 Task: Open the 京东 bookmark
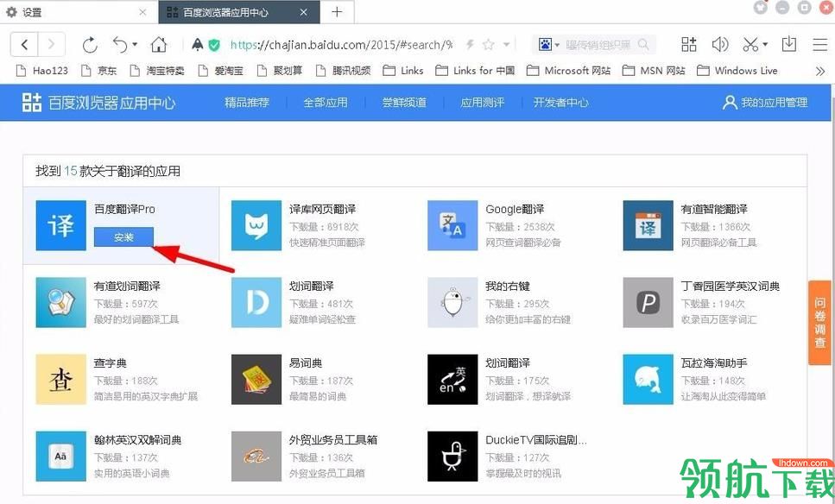point(98,70)
